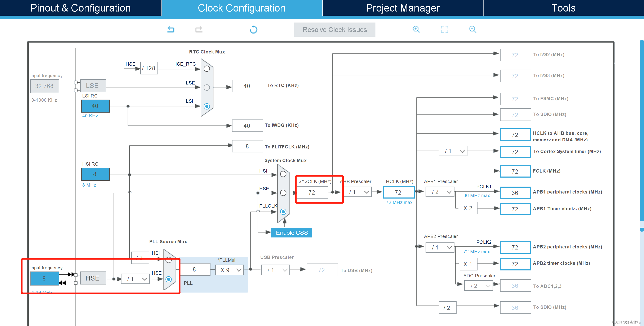This screenshot has height=326, width=644.
Task: Click the vertical scrollbar on right edge
Action: pyautogui.click(x=641, y=130)
